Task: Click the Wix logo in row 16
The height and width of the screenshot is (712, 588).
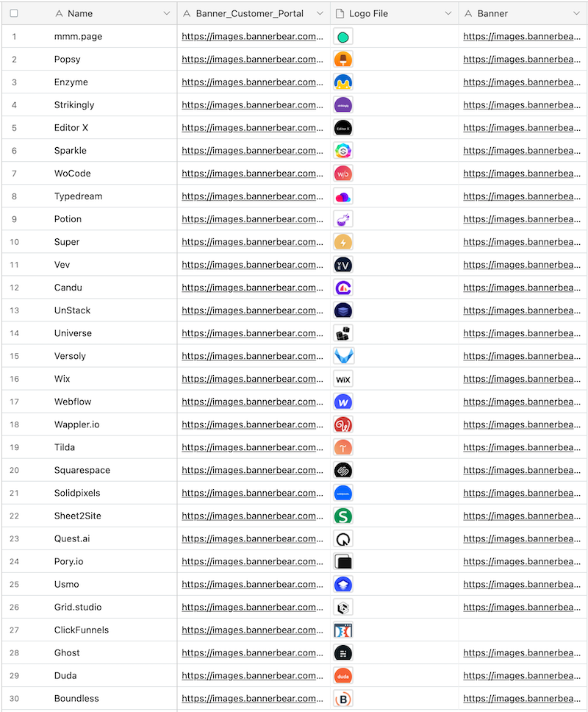Action: click(x=343, y=379)
